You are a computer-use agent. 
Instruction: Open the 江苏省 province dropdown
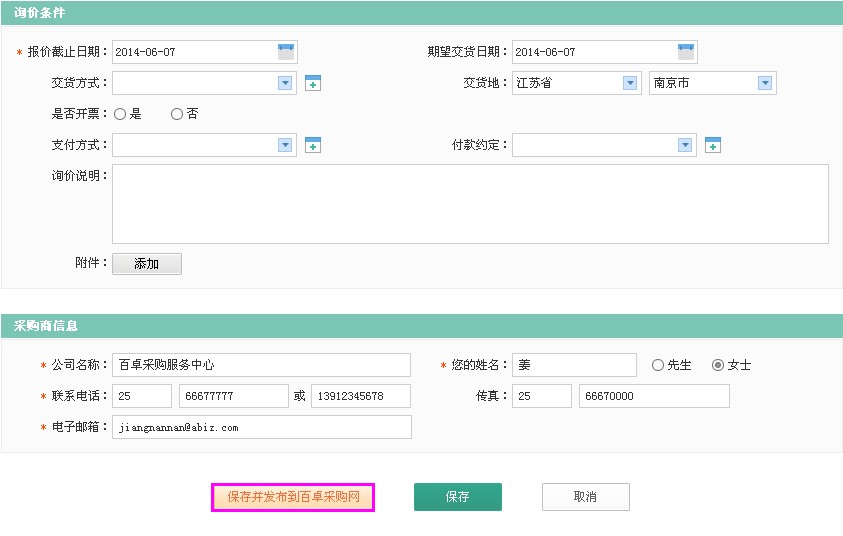[x=630, y=84]
